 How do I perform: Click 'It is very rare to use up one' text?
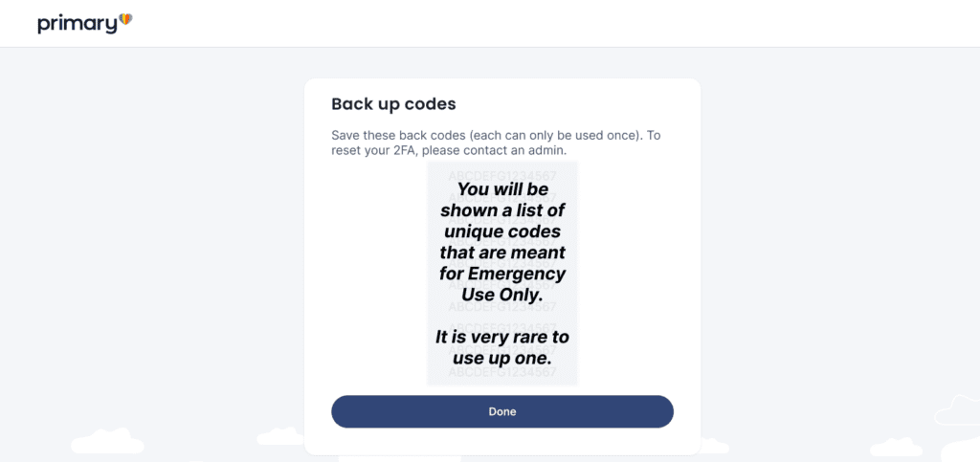click(x=502, y=348)
